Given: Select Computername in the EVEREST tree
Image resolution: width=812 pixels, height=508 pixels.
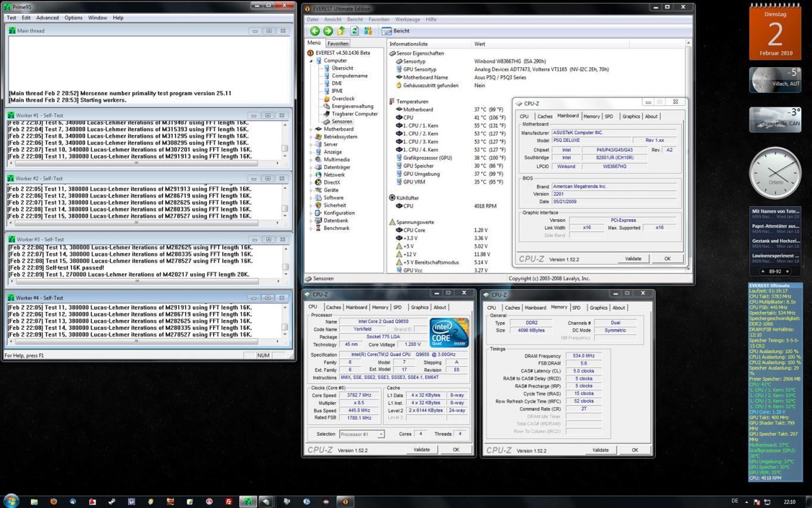Looking at the screenshot, I should pyautogui.click(x=349, y=76).
